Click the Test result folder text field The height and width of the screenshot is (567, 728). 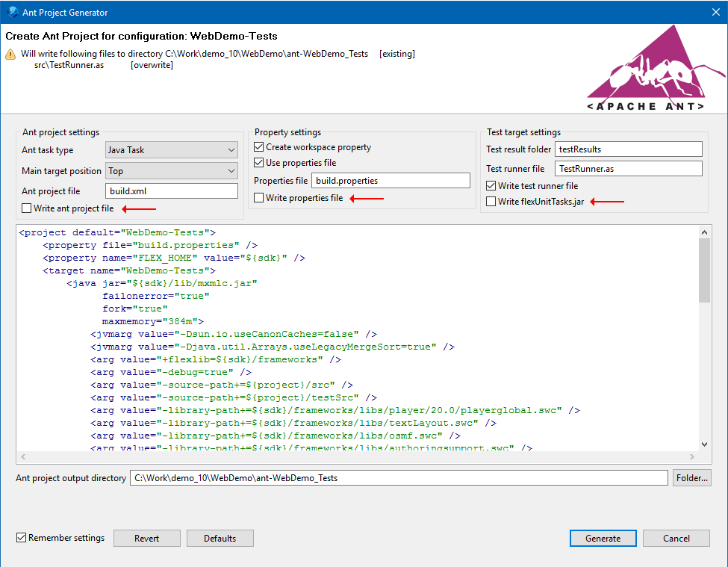[x=628, y=149]
